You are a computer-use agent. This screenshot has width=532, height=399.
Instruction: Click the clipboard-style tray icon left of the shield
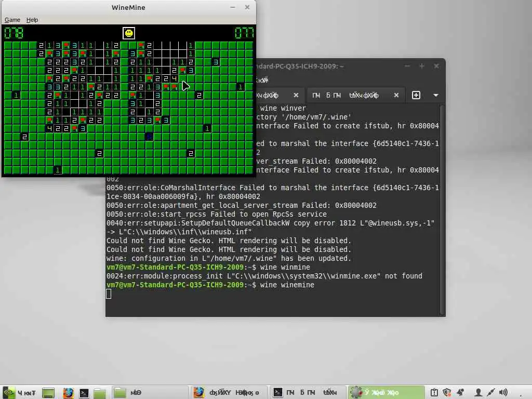[434, 393]
